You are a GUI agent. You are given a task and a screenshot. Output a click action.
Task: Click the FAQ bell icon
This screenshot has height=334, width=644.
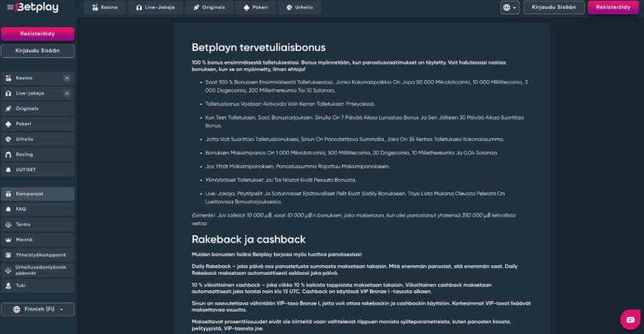click(8, 210)
